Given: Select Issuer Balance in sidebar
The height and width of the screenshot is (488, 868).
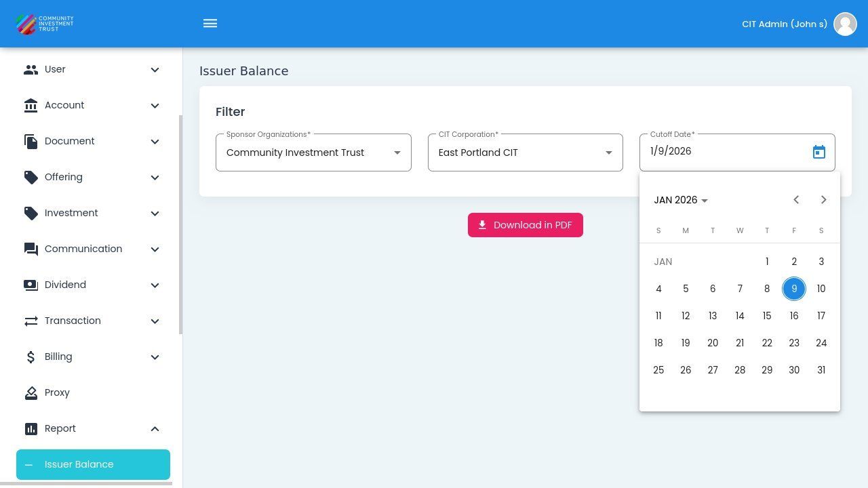Looking at the screenshot, I should [x=93, y=464].
